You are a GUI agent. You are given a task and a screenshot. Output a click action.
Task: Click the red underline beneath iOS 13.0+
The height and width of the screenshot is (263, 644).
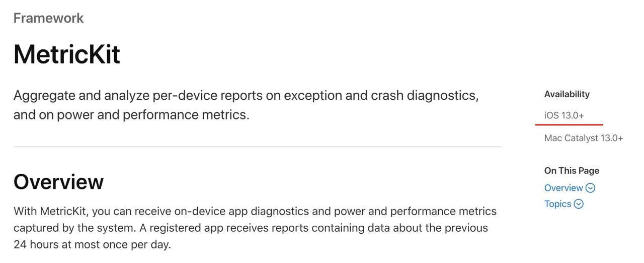tap(569, 124)
